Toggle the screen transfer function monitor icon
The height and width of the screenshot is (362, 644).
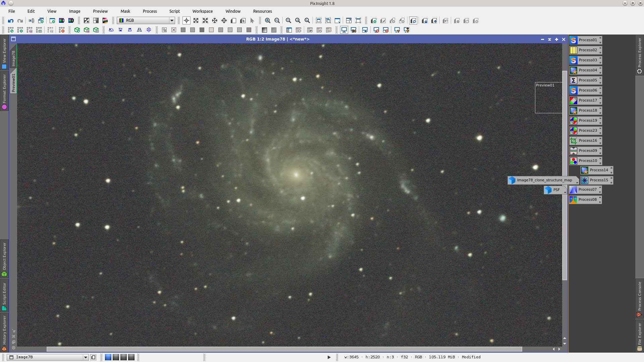(344, 29)
